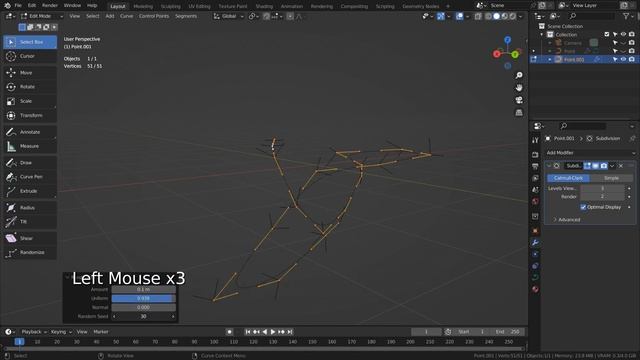The width and height of the screenshot is (640, 360).
Task: Toggle Optimal Display checkbox
Action: pyautogui.click(x=583, y=207)
